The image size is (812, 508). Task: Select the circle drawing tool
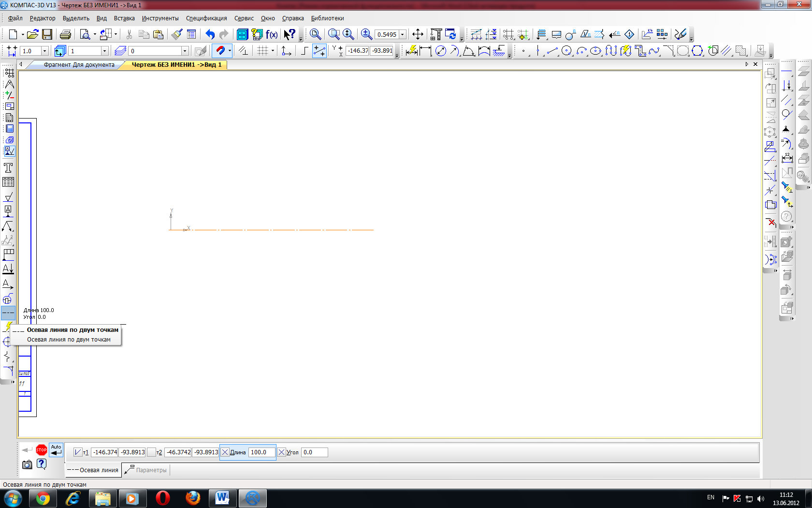(x=567, y=51)
